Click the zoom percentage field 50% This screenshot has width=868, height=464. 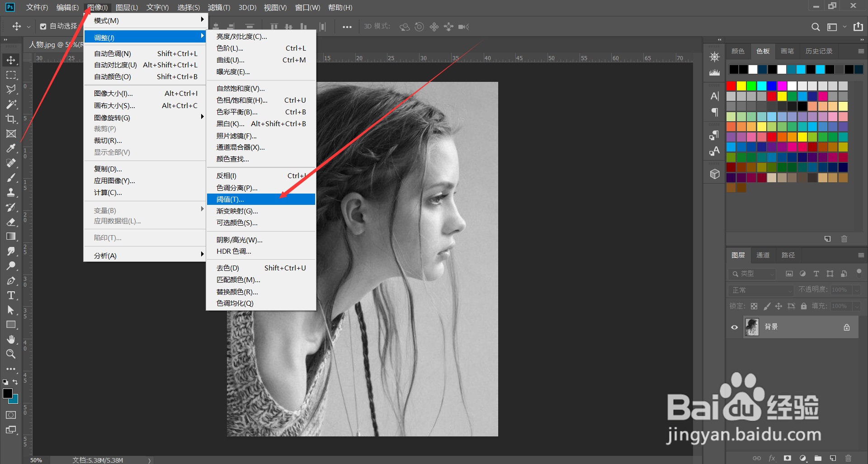tap(36, 460)
